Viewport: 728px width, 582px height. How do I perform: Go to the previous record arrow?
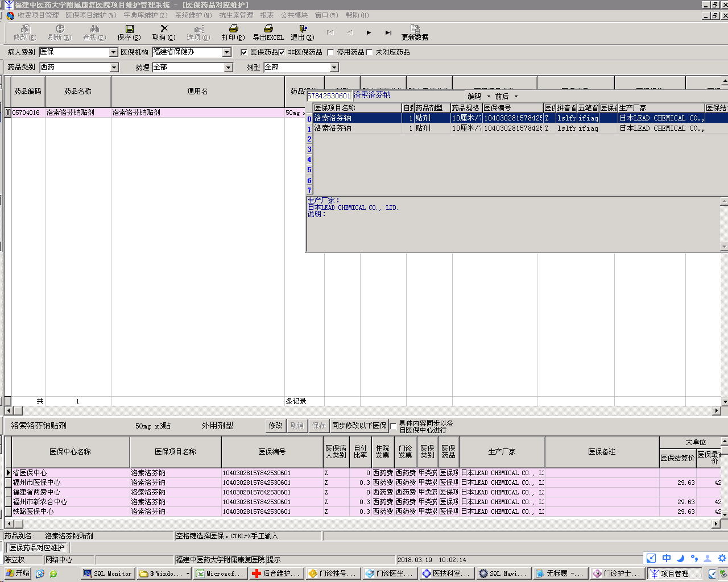(350, 32)
